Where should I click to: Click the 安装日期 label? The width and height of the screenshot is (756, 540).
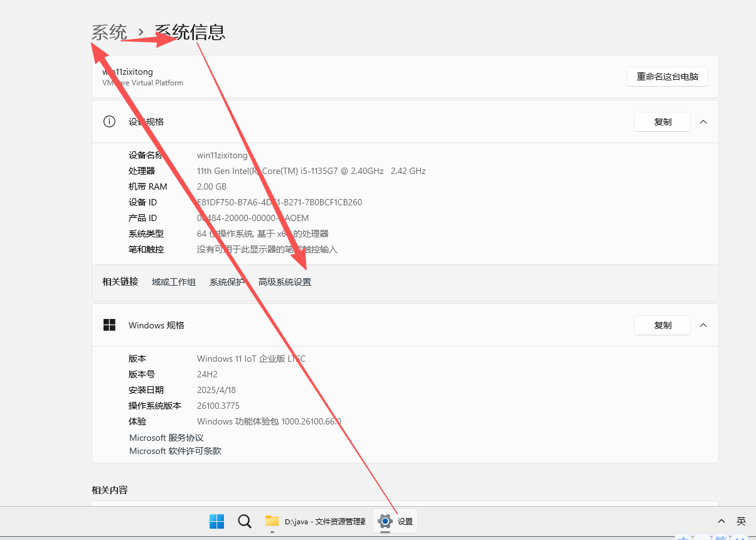146,390
